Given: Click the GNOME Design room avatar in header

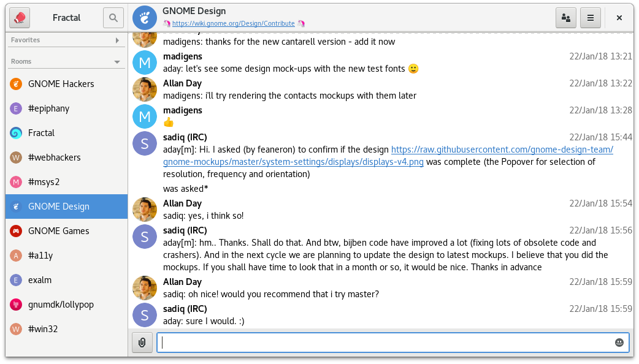Looking at the screenshot, I should pyautogui.click(x=145, y=18).
